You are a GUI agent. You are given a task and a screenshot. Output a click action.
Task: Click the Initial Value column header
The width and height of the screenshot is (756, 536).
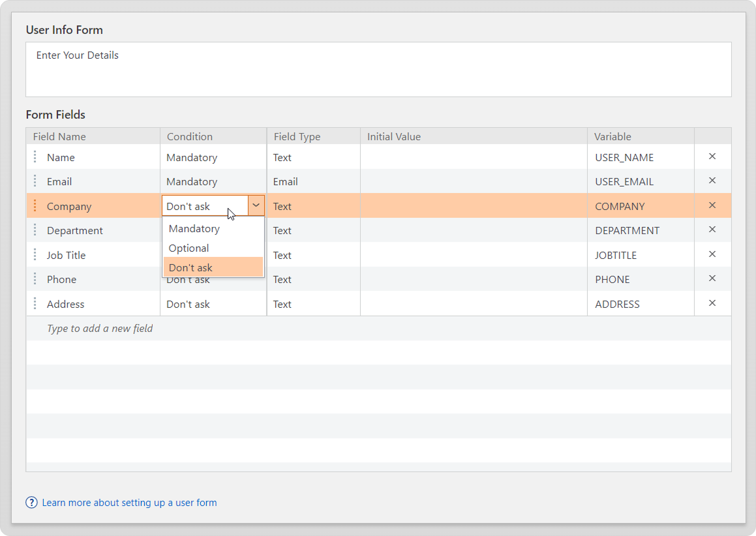pyautogui.click(x=474, y=136)
